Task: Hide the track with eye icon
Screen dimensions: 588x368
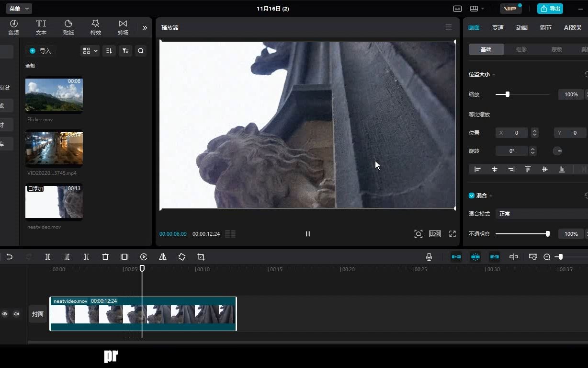Action: pos(5,314)
